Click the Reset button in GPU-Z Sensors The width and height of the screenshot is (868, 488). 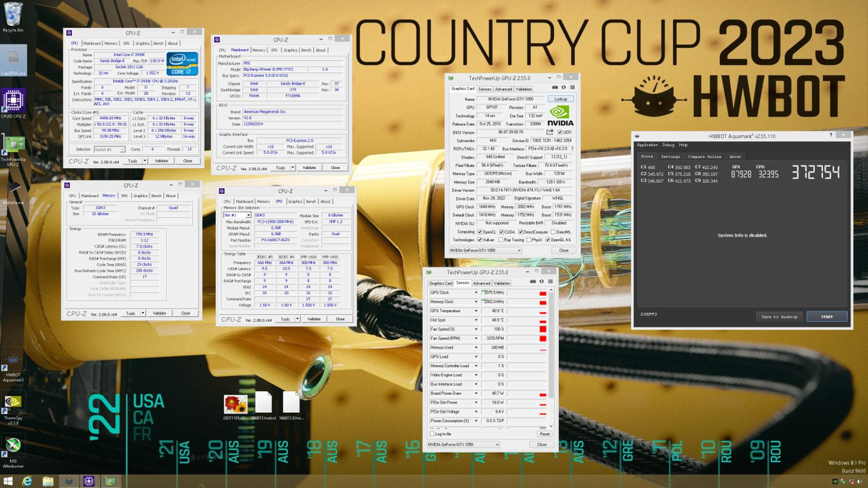pos(545,434)
